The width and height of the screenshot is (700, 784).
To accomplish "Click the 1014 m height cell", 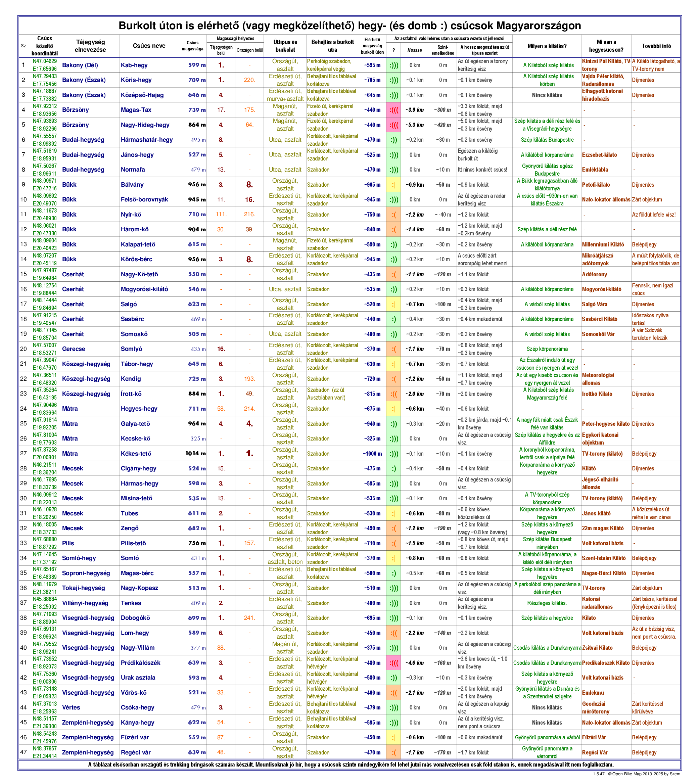I will coord(195,454).
